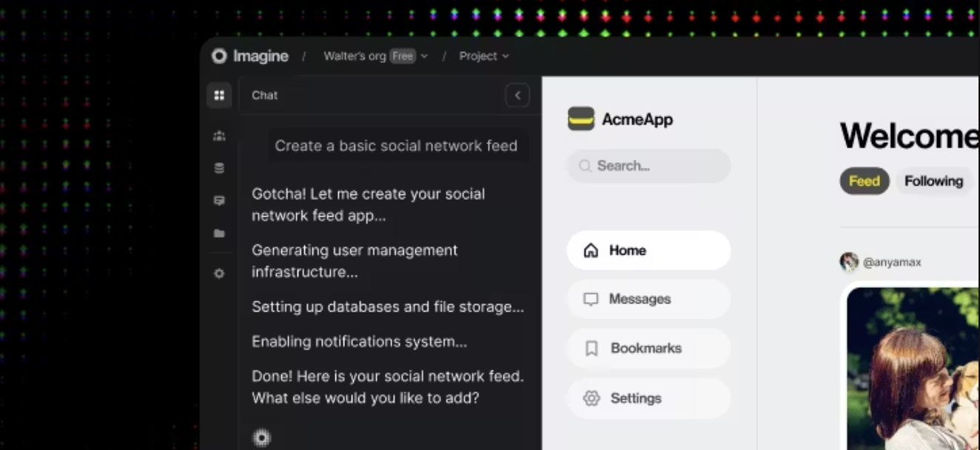The width and height of the screenshot is (980, 450).
Task: Select Messages in AcmeApp navigation
Action: (x=648, y=299)
